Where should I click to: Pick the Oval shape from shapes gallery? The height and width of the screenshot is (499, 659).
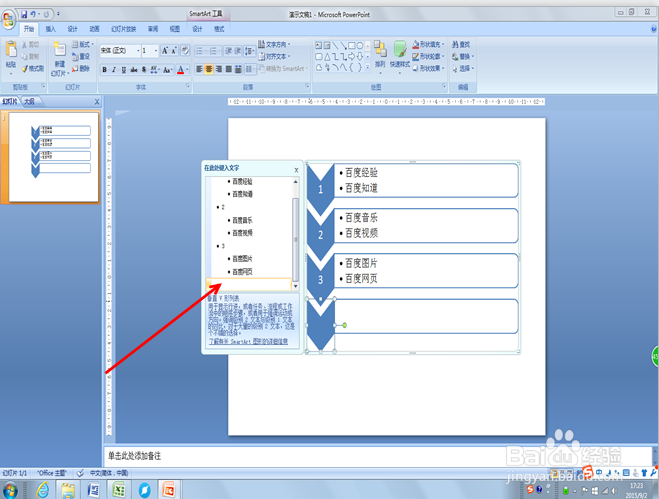pyautogui.click(x=360, y=45)
